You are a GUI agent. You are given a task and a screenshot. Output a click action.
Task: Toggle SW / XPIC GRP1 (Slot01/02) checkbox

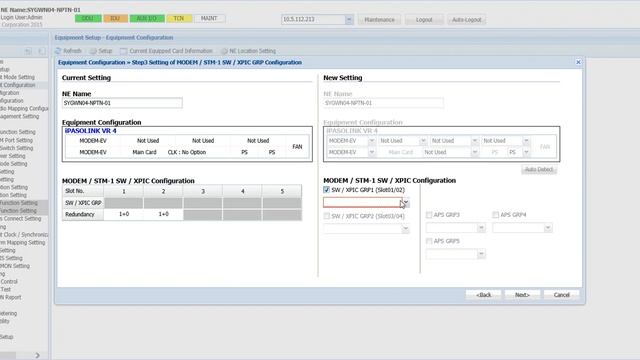point(327,190)
